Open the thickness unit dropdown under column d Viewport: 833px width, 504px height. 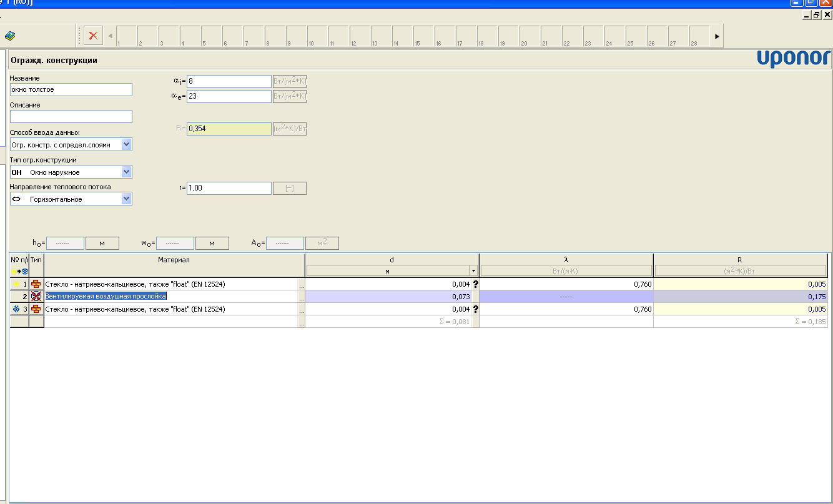click(x=474, y=271)
